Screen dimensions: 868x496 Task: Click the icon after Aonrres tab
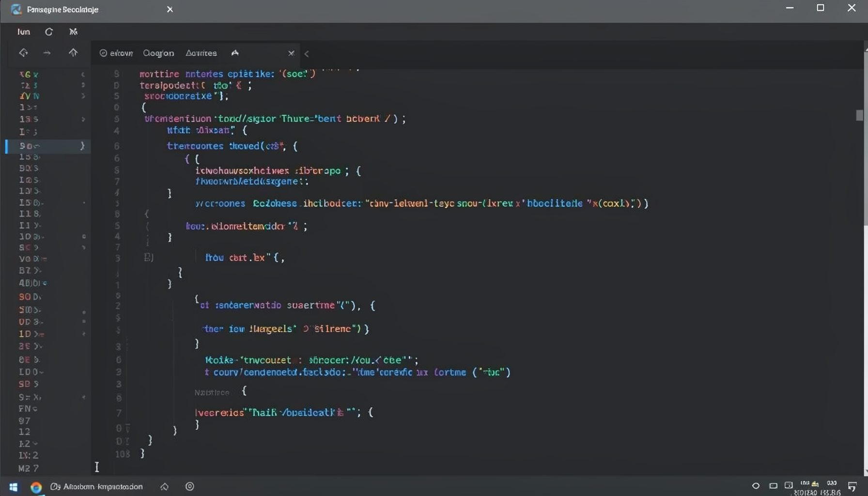coord(235,53)
